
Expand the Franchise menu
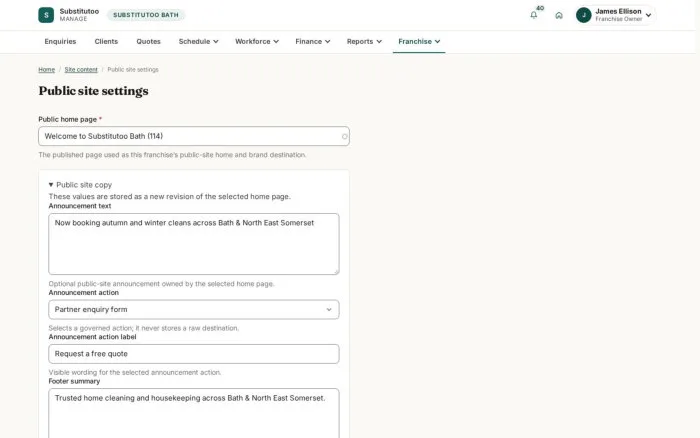coord(419,42)
